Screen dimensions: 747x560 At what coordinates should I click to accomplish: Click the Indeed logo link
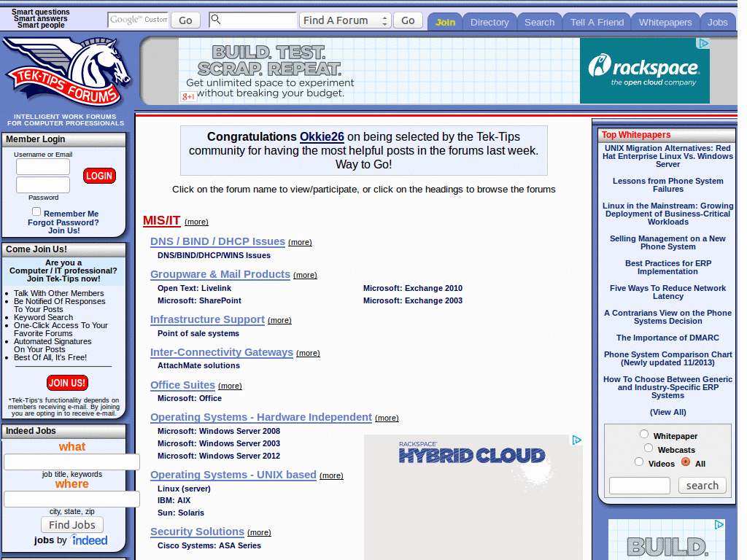tap(89, 540)
